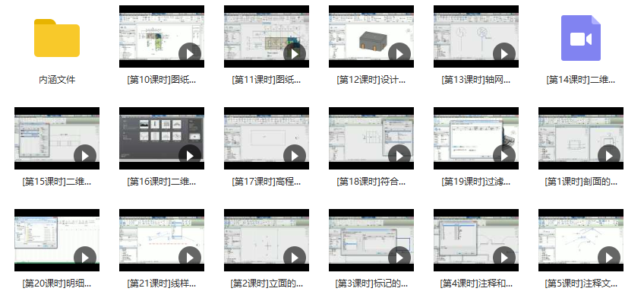Play the 第15课时 video

coord(85,156)
